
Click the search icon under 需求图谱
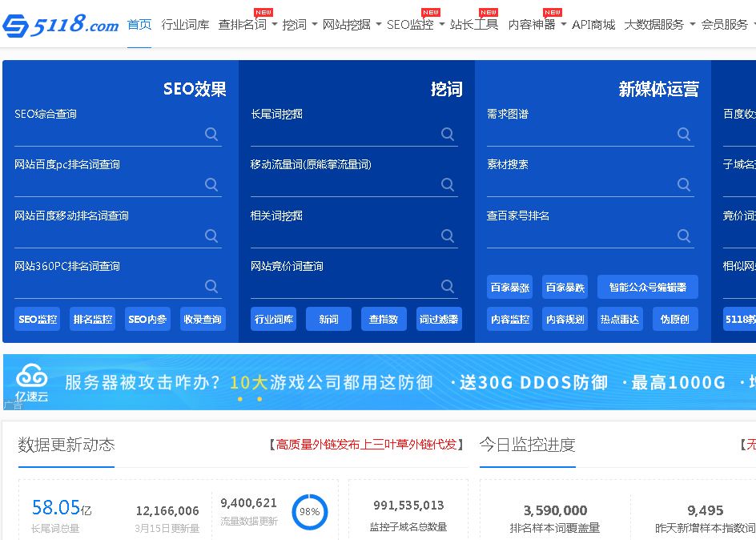pos(683,134)
